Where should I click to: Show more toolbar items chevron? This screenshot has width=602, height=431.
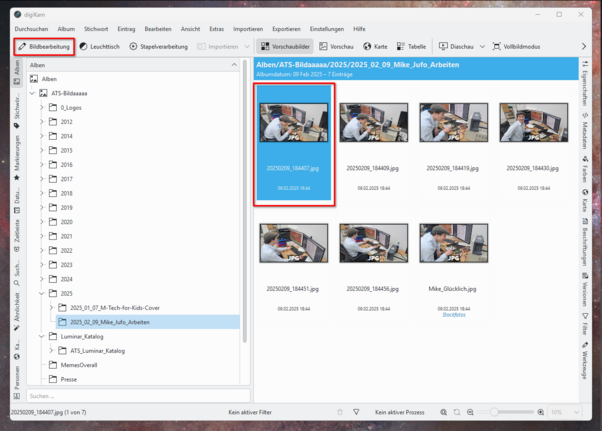point(584,46)
